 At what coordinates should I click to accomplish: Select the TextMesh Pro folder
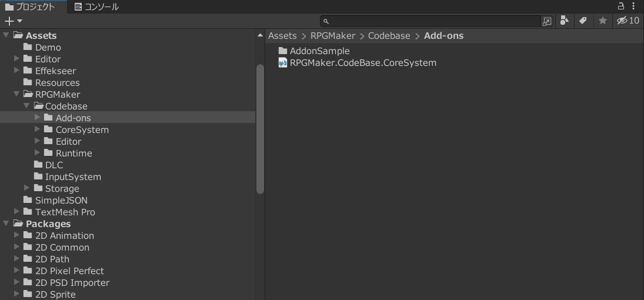coord(65,212)
